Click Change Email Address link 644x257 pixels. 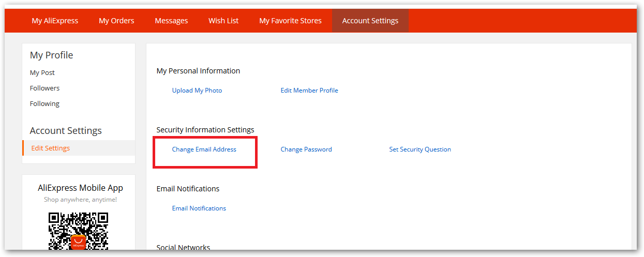pos(204,149)
